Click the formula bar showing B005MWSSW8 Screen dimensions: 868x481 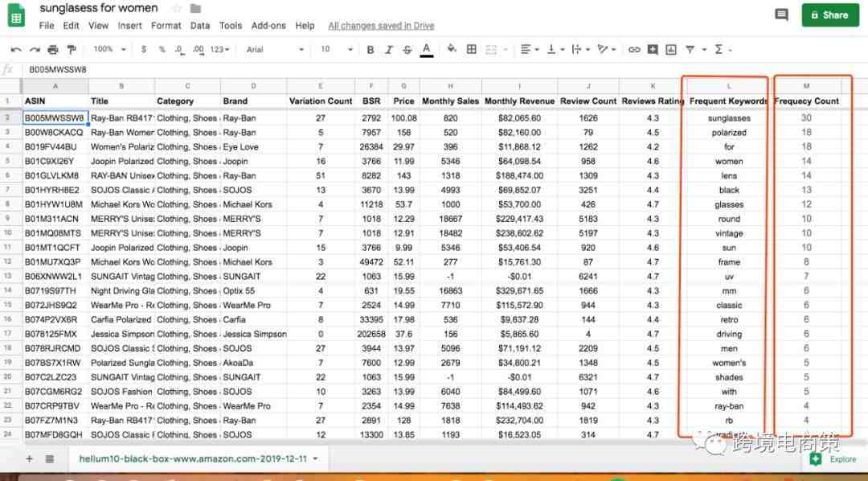pos(443,70)
